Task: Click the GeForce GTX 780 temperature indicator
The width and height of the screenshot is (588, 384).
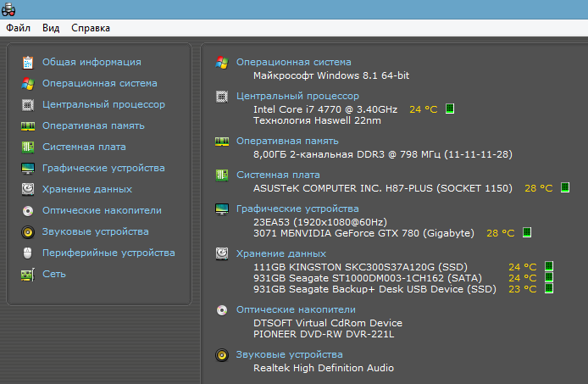Action: pos(526,232)
